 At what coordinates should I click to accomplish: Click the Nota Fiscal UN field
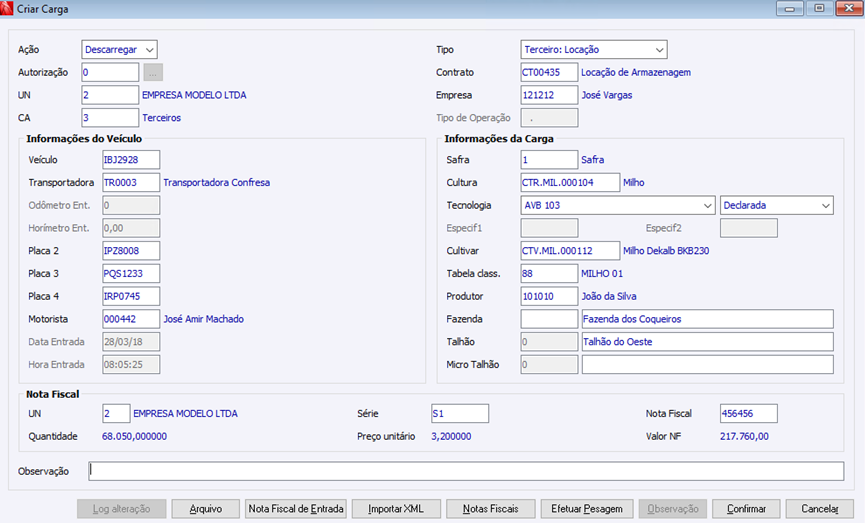click(116, 413)
